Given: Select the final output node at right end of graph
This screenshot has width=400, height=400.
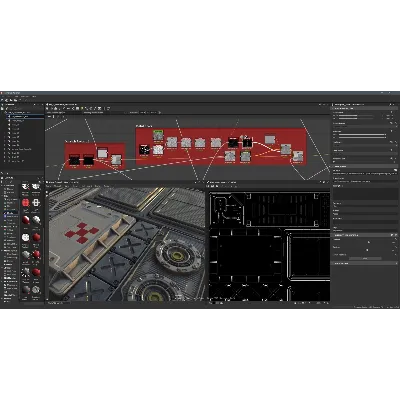Looking at the screenshot, I should [298, 156].
